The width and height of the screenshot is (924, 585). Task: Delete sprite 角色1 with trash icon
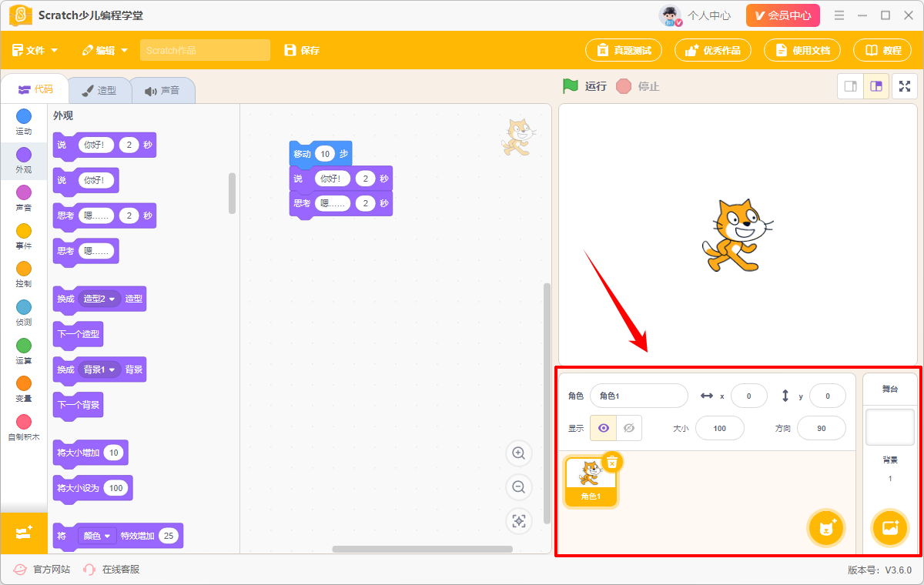click(x=612, y=462)
